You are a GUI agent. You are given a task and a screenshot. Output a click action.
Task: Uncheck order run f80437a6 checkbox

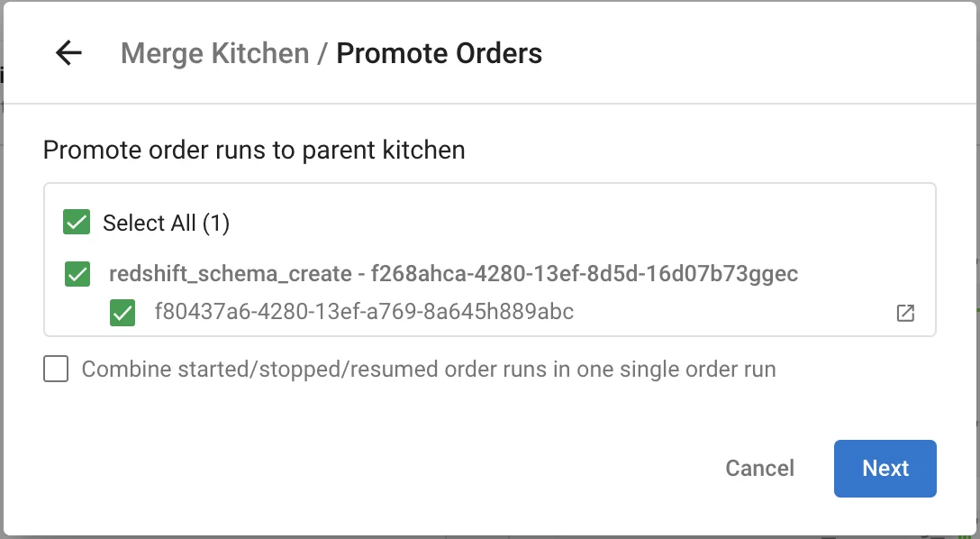pyautogui.click(x=122, y=313)
